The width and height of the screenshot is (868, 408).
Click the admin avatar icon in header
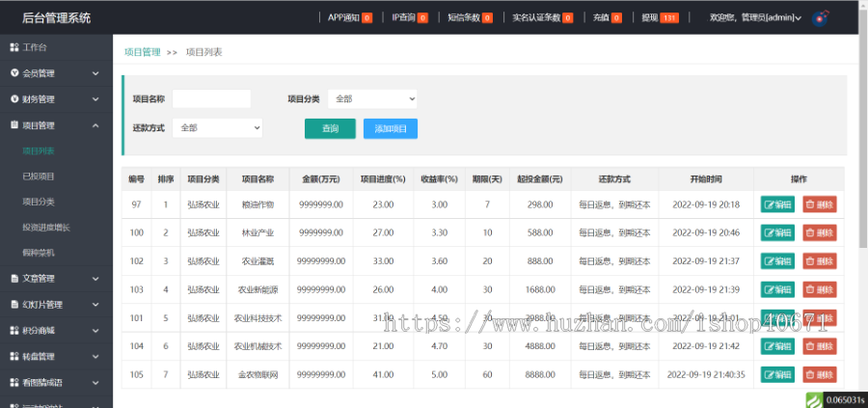pos(821,17)
